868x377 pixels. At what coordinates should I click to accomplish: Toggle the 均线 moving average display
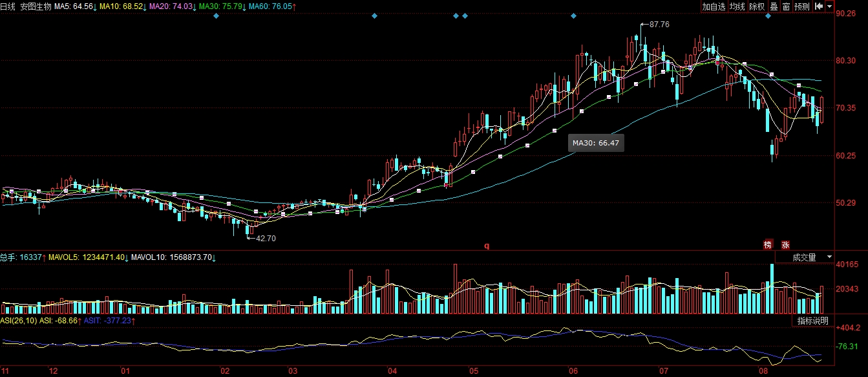(x=737, y=6)
